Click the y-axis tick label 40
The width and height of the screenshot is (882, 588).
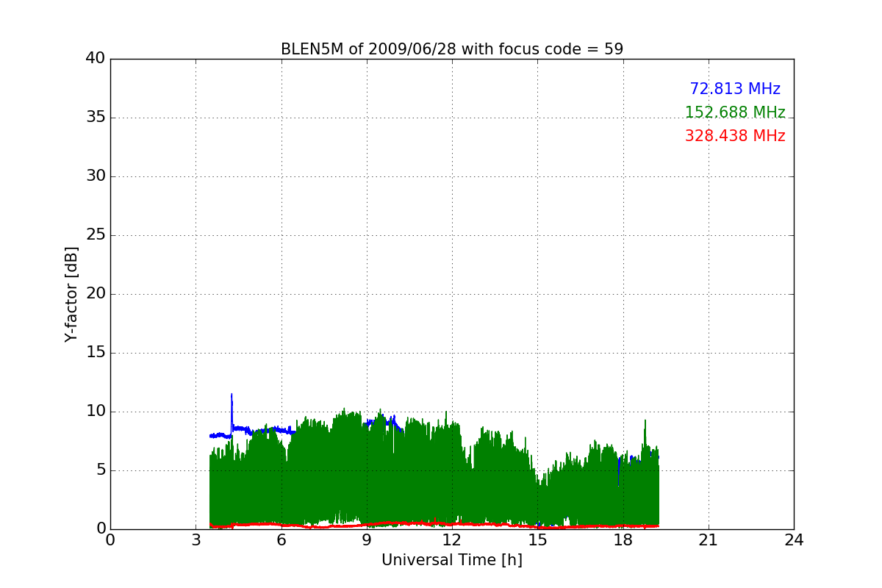96,59
